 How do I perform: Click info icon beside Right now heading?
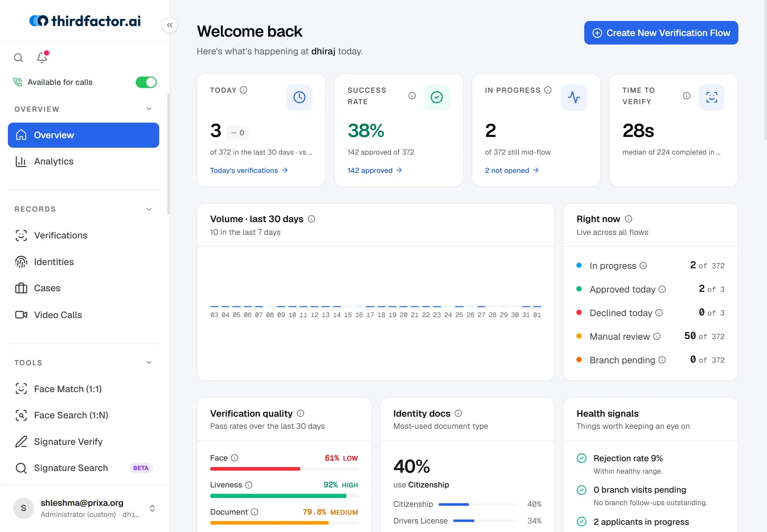628,219
